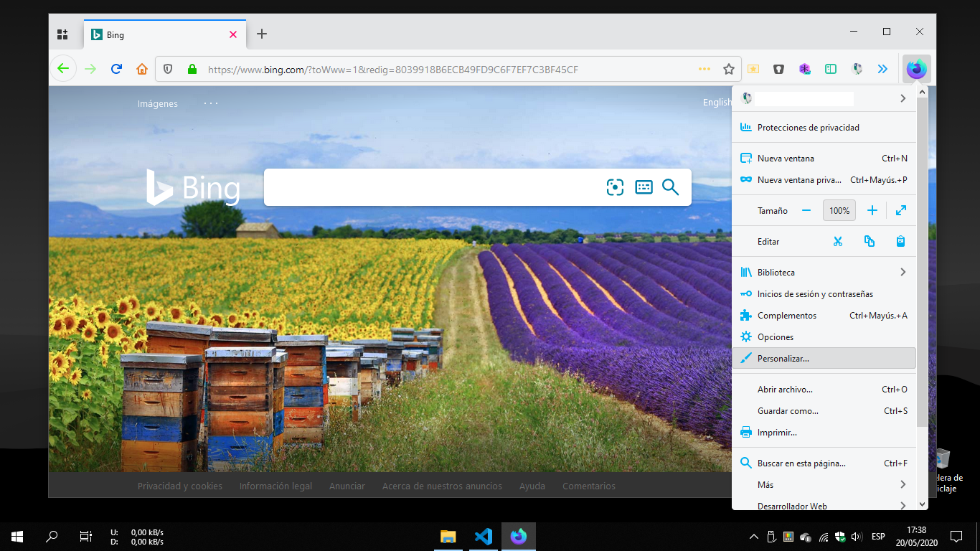Open Protecciones de privacidad
Image resolution: width=980 pixels, height=551 pixels.
[824, 128]
